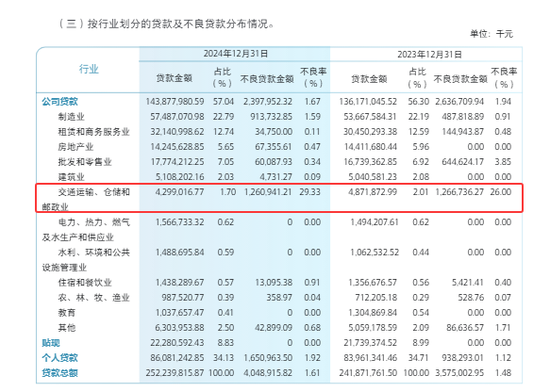Click the 农、林、牧、渔业 row label
The width and height of the screenshot is (550, 392).
[x=94, y=298]
